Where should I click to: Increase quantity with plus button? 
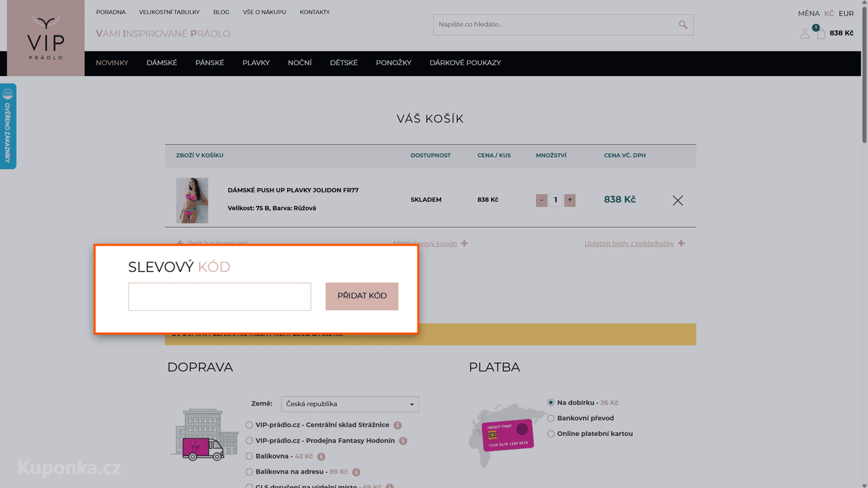[x=570, y=200]
